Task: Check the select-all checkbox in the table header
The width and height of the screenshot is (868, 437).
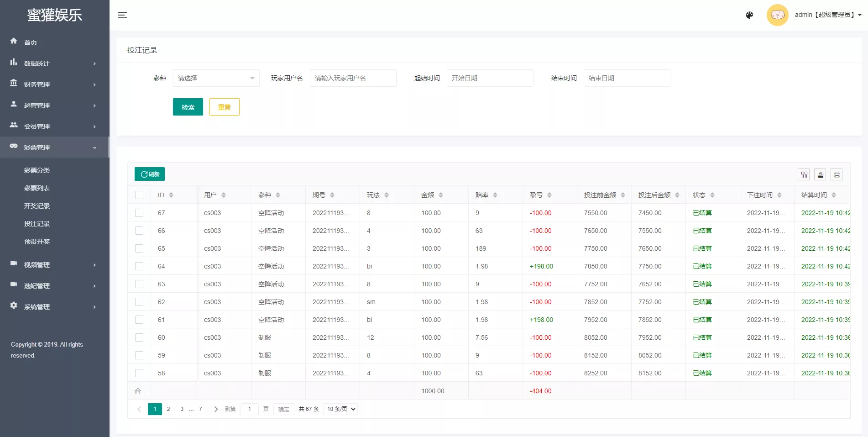Action: click(139, 195)
